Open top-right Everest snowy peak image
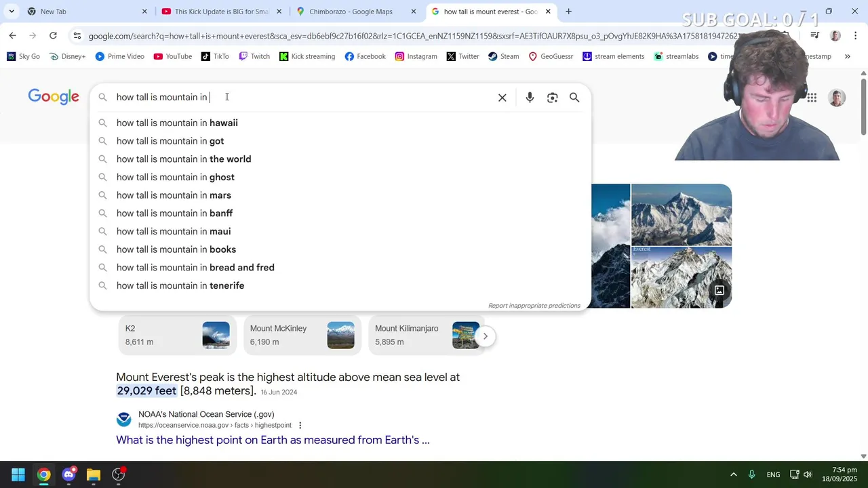 682,214
